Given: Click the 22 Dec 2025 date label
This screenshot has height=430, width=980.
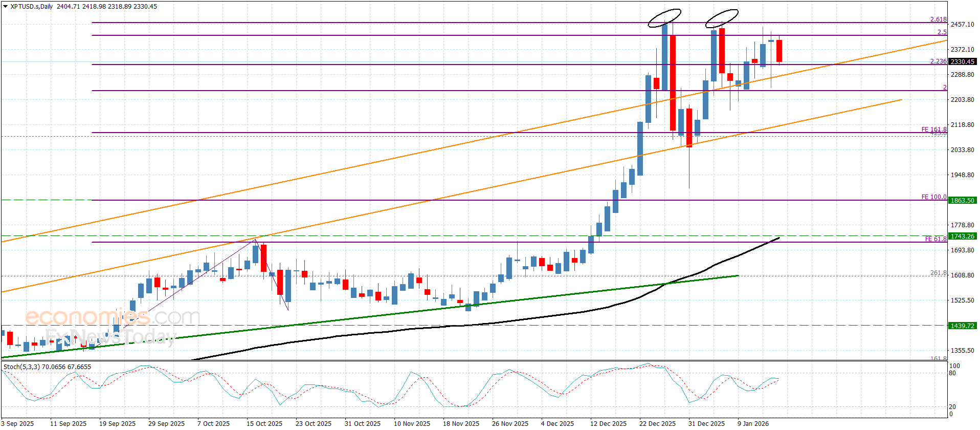Looking at the screenshot, I should tap(657, 423).
